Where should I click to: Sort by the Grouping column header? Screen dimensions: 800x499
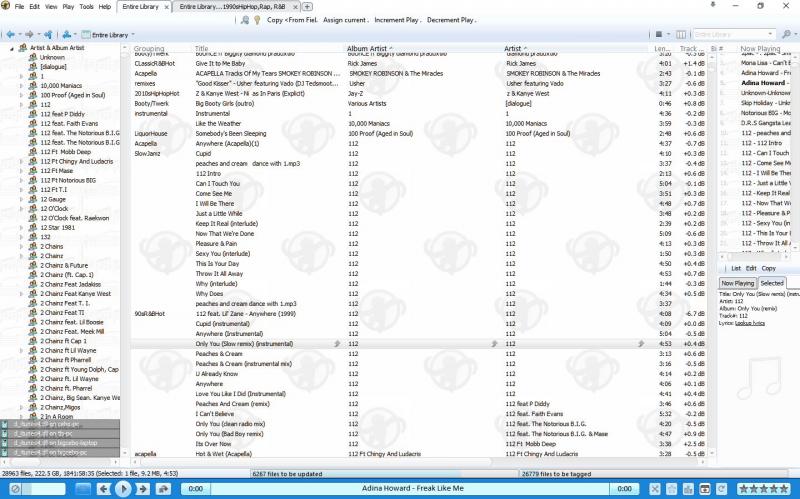tap(148, 48)
